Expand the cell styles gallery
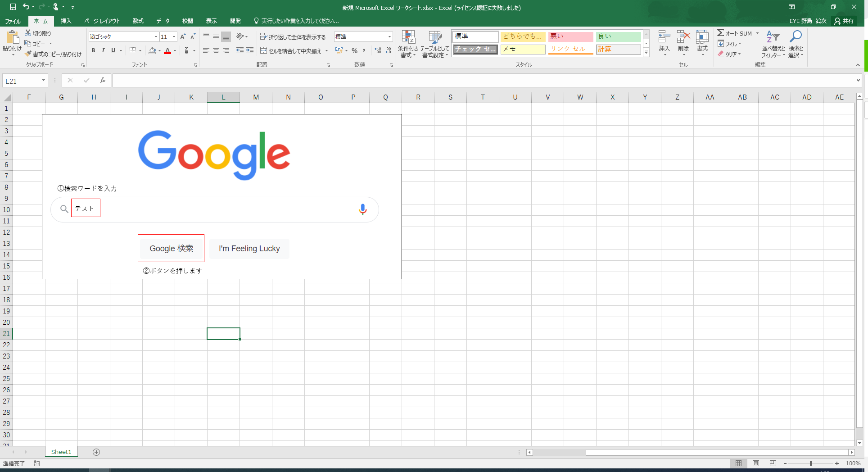This screenshot has width=868, height=472. pyautogui.click(x=646, y=53)
